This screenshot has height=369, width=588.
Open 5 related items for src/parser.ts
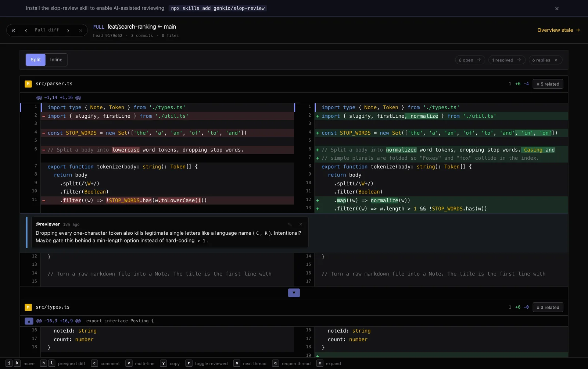[548, 84]
